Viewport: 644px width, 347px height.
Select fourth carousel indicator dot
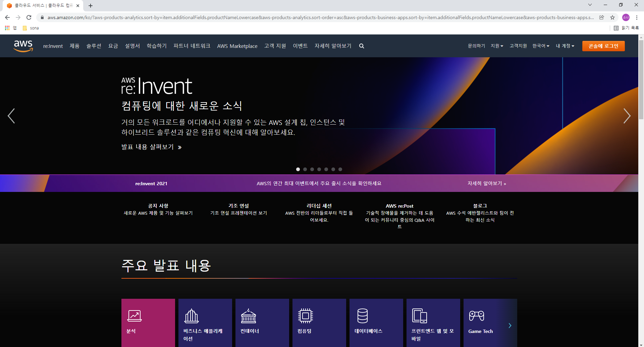[x=319, y=169]
